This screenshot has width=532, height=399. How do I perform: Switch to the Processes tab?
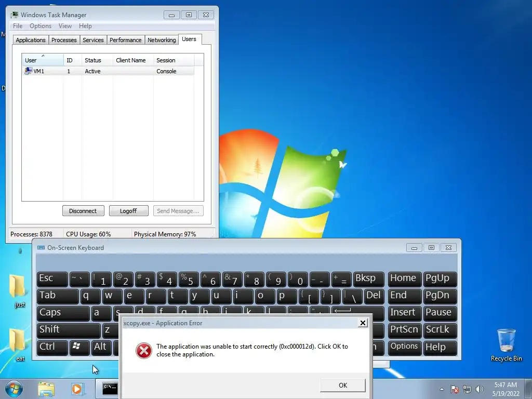pyautogui.click(x=64, y=40)
